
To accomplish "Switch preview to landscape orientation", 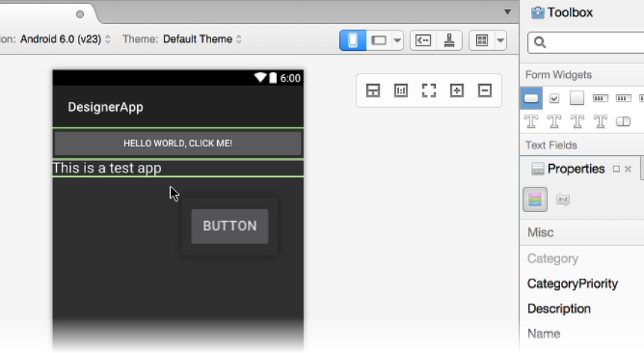I will (379, 40).
